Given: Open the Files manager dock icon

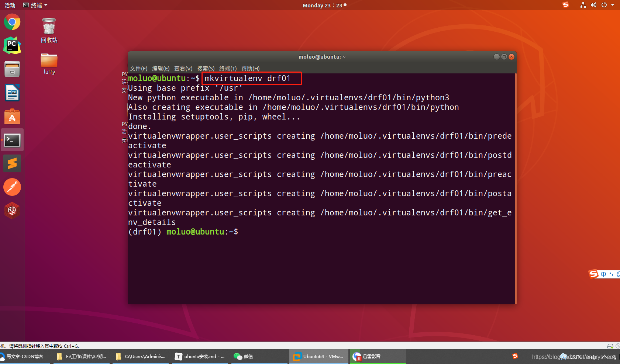Looking at the screenshot, I should click(12, 69).
